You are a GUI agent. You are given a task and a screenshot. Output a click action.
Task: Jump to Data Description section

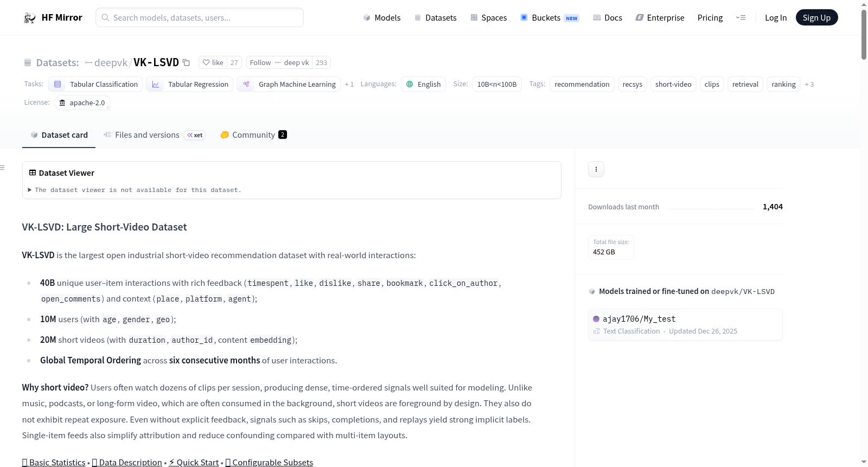click(127, 462)
